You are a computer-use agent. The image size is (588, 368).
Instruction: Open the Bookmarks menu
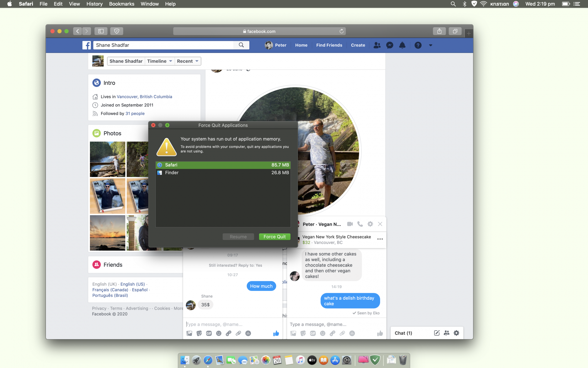pos(121,4)
